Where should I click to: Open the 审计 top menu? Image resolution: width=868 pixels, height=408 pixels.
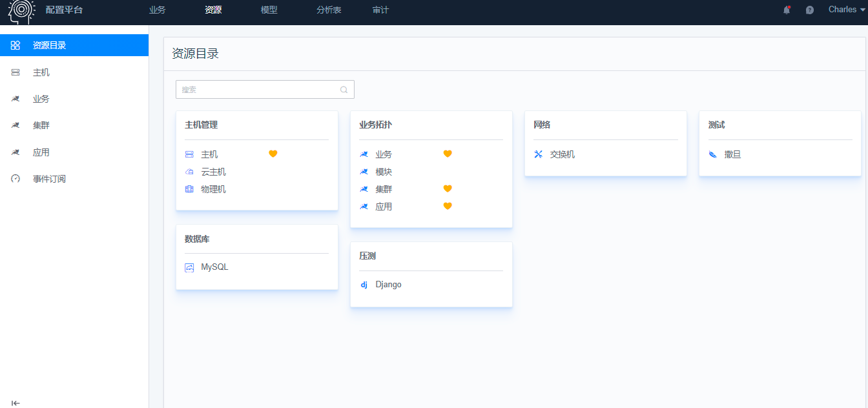coord(380,10)
